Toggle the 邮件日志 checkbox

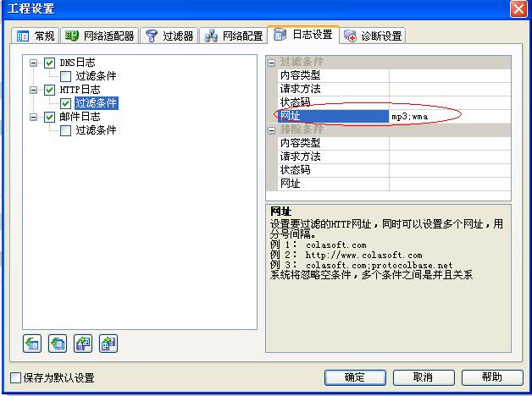[49, 117]
